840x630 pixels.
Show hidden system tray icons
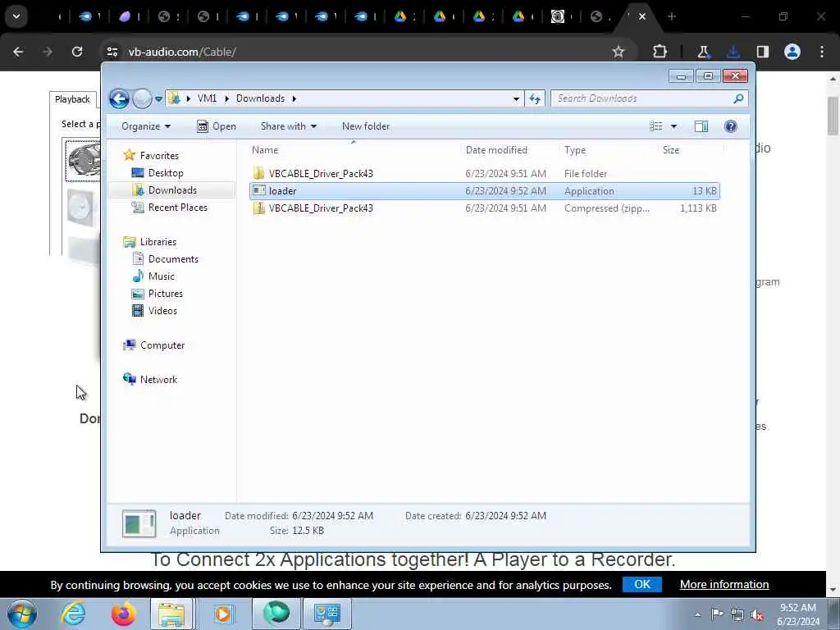pyautogui.click(x=697, y=614)
